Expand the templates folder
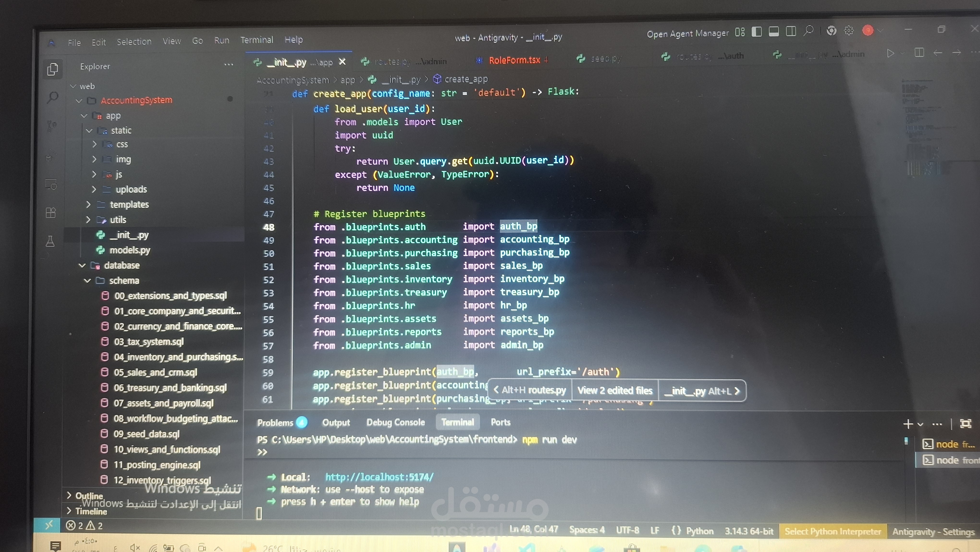 pos(129,205)
